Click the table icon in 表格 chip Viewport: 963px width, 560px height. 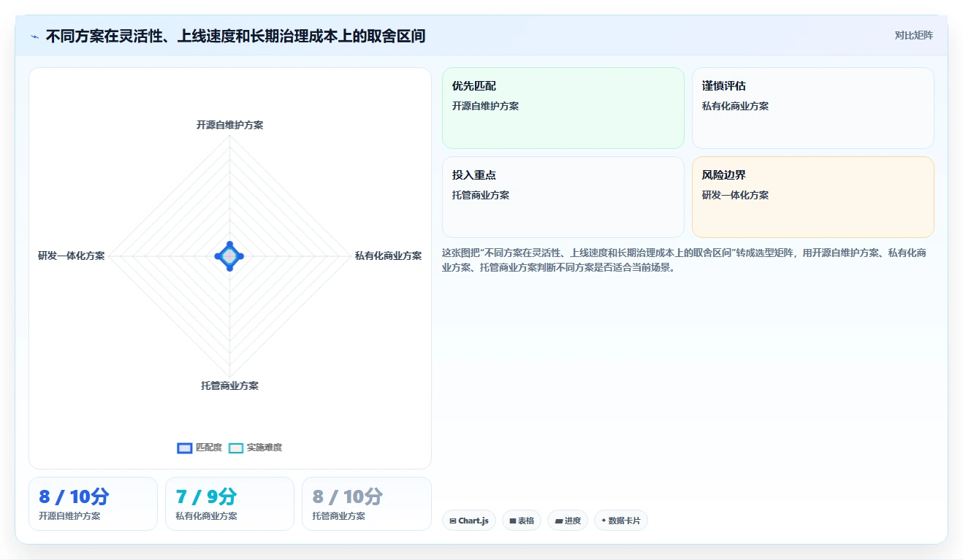click(513, 521)
